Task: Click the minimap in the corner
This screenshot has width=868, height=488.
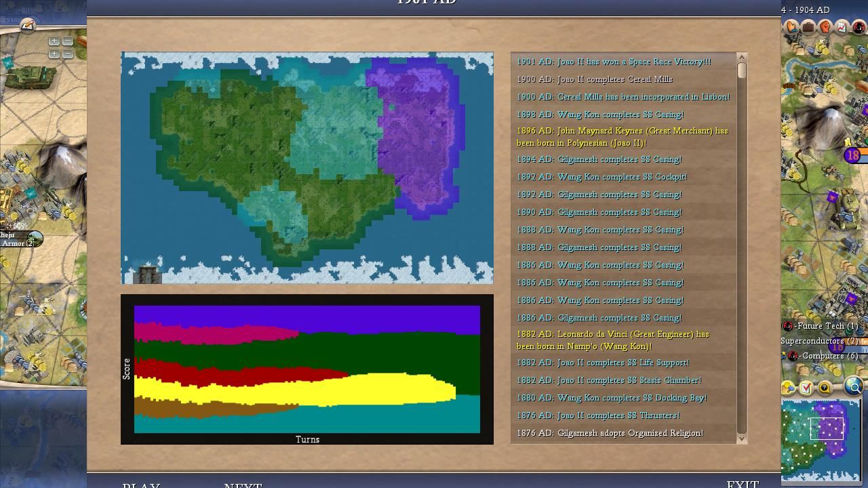Action: pyautogui.click(x=821, y=440)
